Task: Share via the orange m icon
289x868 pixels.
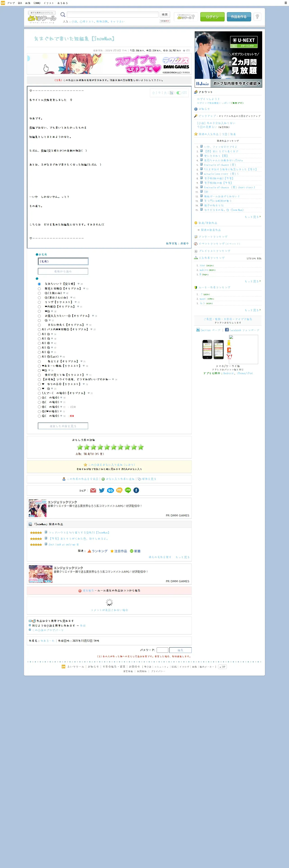Action: pyautogui.click(x=119, y=490)
